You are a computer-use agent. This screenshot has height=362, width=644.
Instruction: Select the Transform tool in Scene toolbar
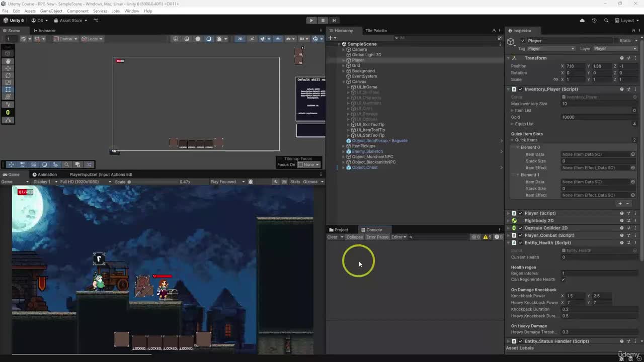tap(8, 97)
